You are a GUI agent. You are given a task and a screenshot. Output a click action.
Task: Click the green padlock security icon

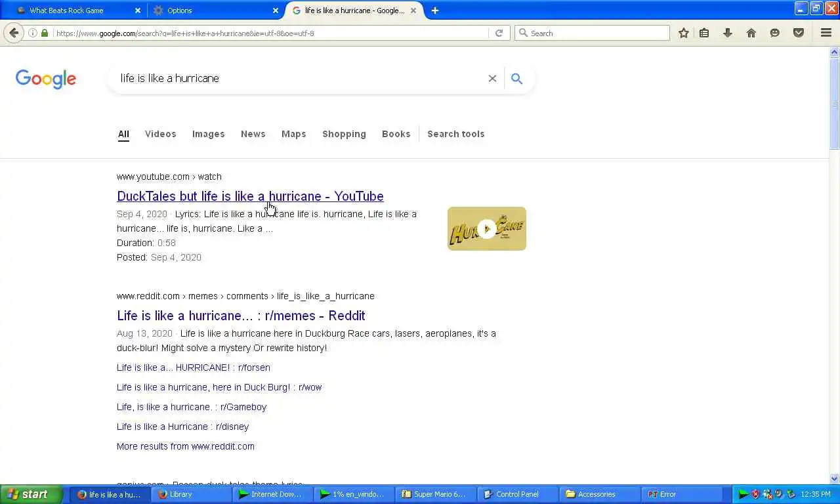click(x=45, y=33)
